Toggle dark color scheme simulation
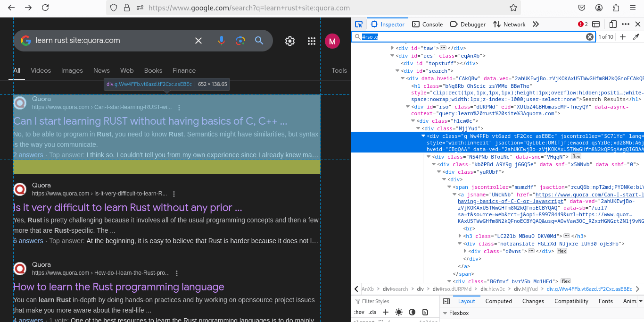644x322 pixels. point(412,312)
